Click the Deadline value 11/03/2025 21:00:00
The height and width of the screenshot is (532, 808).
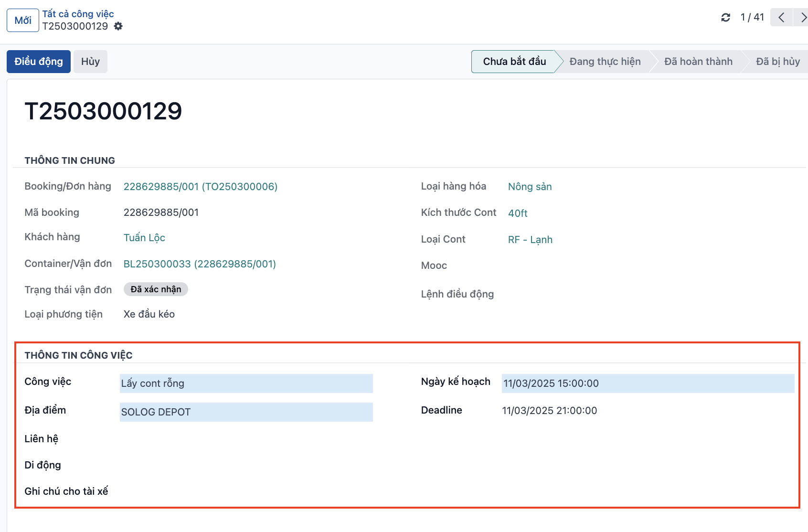pyautogui.click(x=550, y=411)
